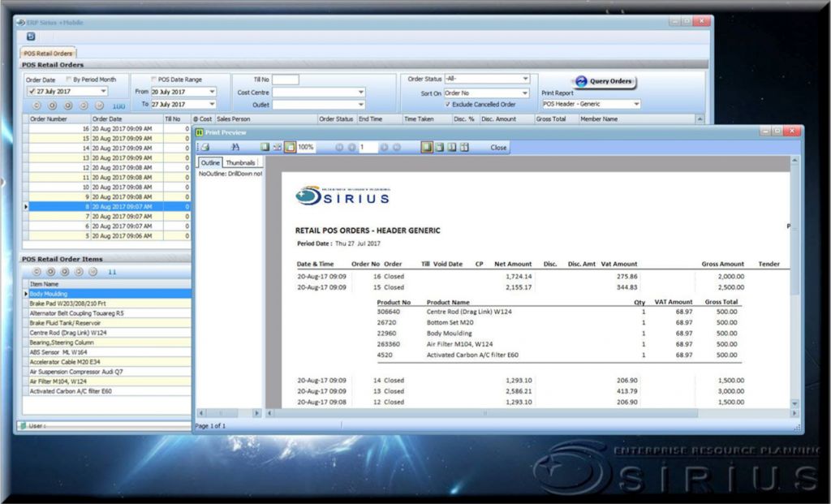Expand the Outlet dropdown
Viewport: 831px width, 504px height.
coord(361,105)
